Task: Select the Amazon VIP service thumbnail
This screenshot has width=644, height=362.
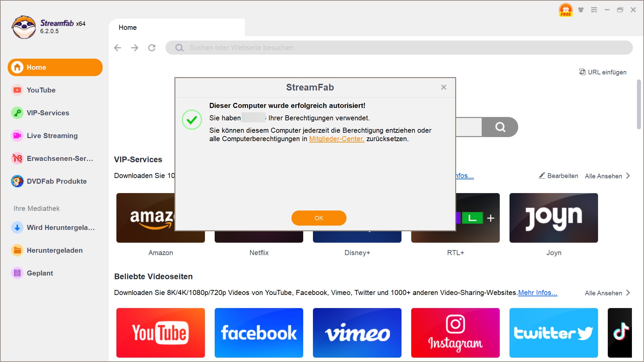Action: 160,218
